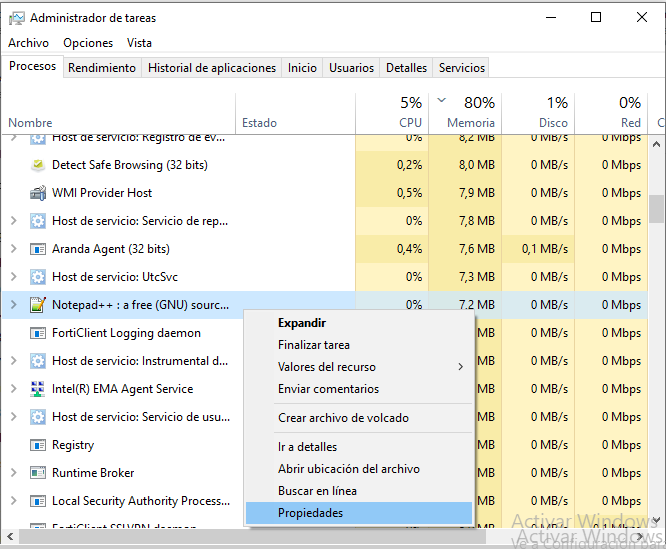
Task: Expand the Aranda Agent (32 bits) row
Action: 14,249
